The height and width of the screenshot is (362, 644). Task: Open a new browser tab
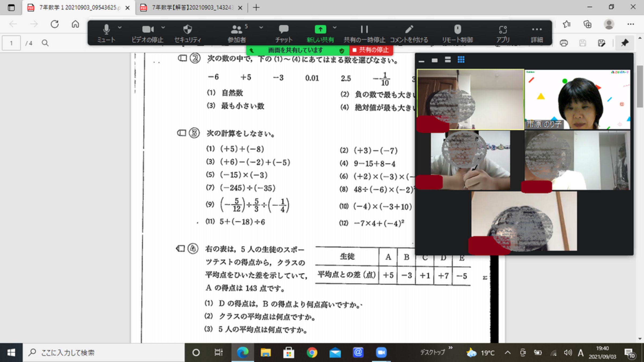click(x=256, y=8)
